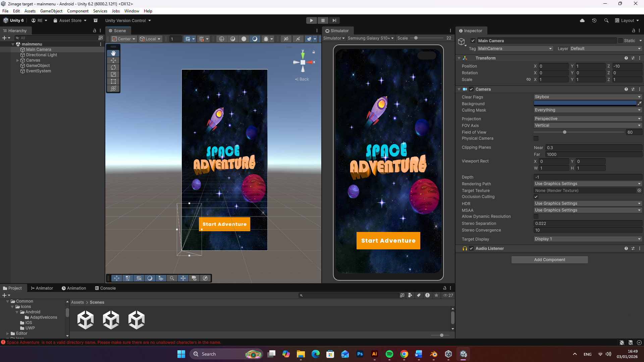Expand the Canvas item in Hierarchy
Viewport: 644px width, 362px height.
pos(17,60)
